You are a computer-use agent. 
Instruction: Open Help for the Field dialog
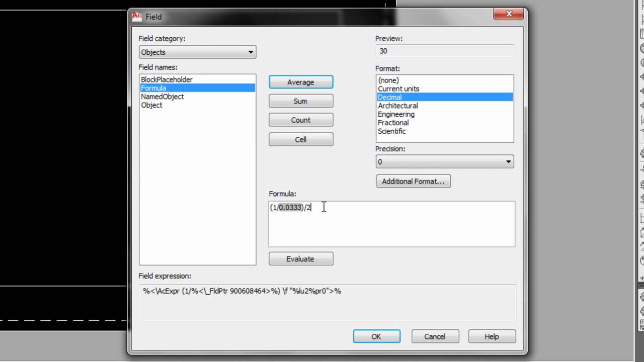coord(492,336)
